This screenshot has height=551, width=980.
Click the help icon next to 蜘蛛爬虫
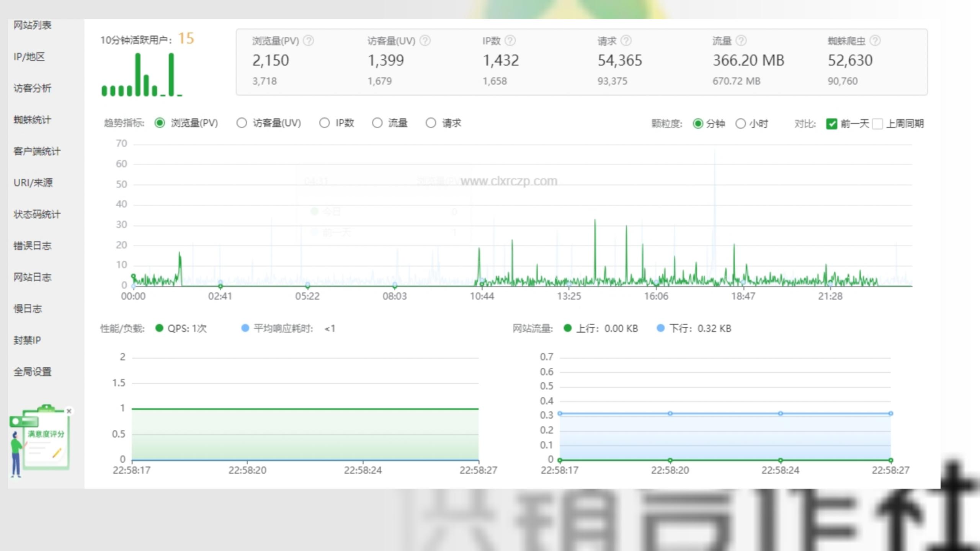tap(875, 41)
